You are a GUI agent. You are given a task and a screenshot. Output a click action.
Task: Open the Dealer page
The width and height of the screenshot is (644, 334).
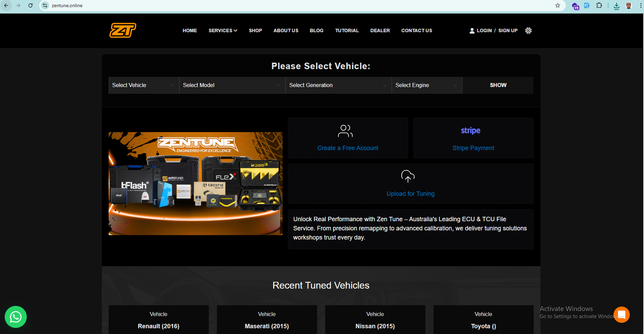pos(380,31)
